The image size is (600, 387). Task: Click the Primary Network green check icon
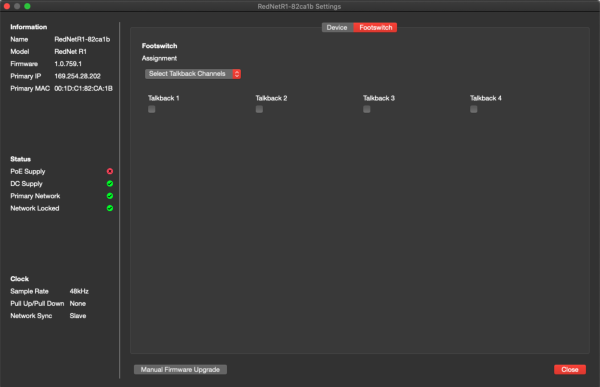110,196
